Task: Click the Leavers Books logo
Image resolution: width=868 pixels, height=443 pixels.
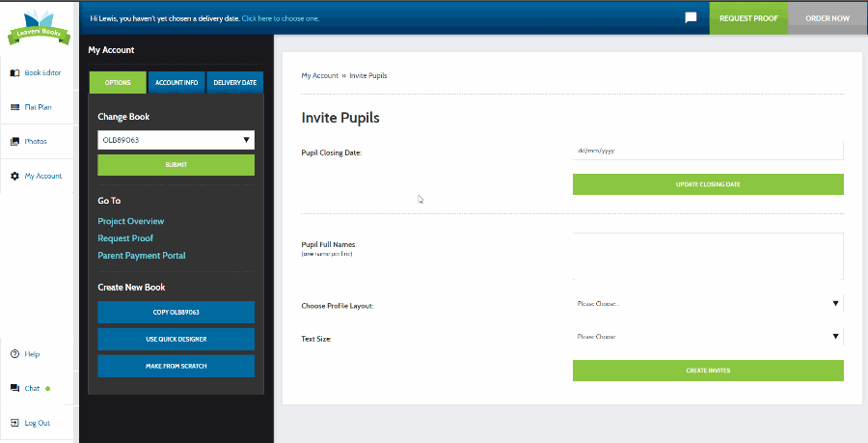Action: [x=39, y=26]
